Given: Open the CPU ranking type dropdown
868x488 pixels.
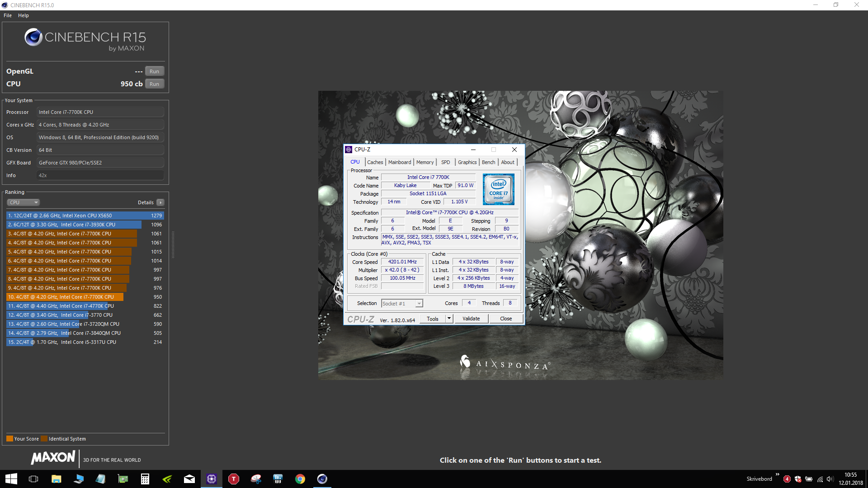Looking at the screenshot, I should click(23, 202).
